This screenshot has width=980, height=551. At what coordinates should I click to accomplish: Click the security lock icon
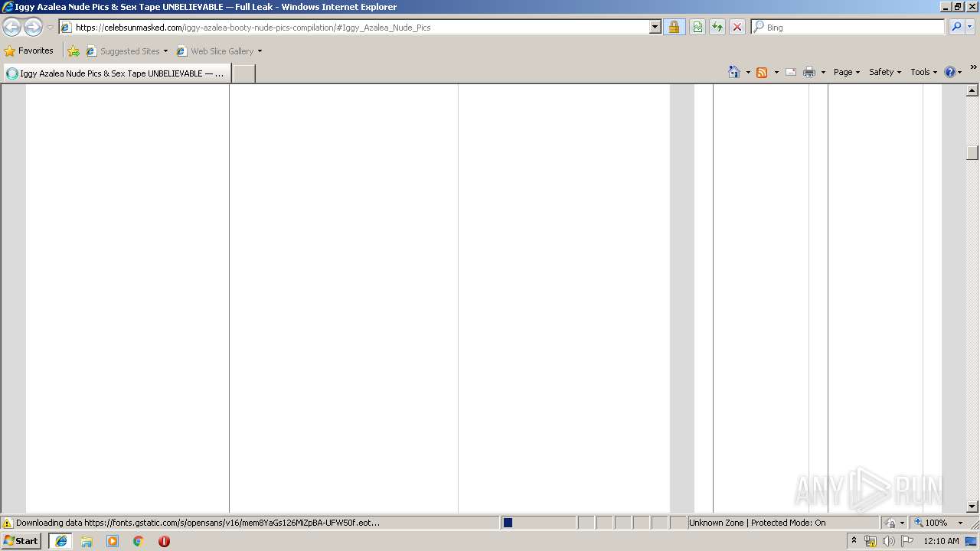point(674,28)
